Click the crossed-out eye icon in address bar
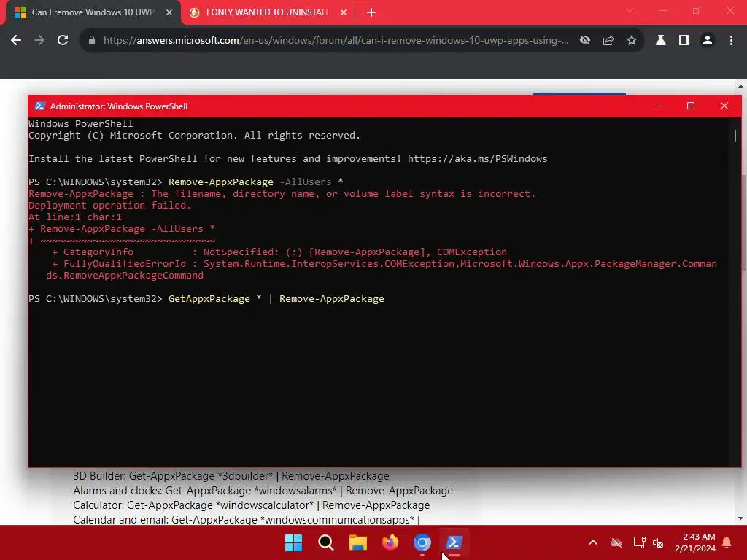 585,41
